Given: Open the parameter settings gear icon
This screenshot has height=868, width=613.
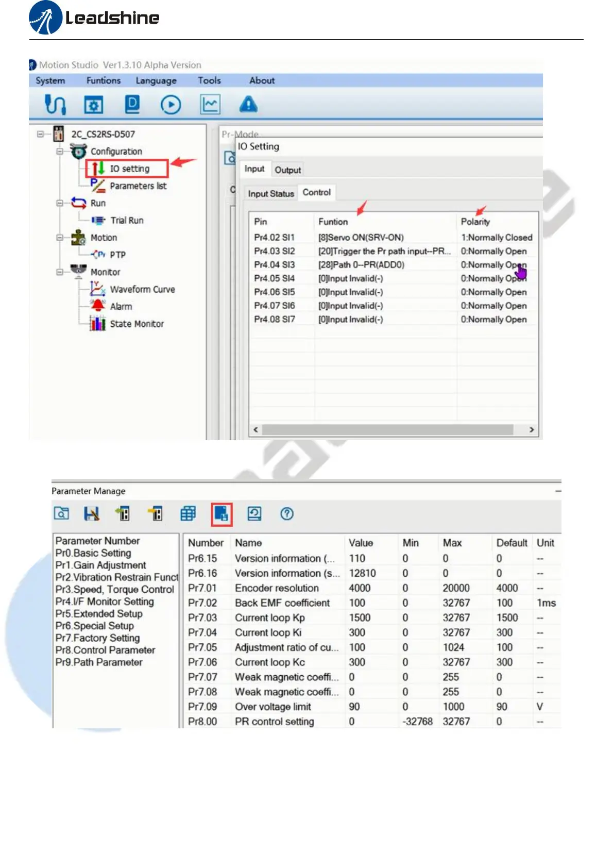Looking at the screenshot, I should click(93, 105).
